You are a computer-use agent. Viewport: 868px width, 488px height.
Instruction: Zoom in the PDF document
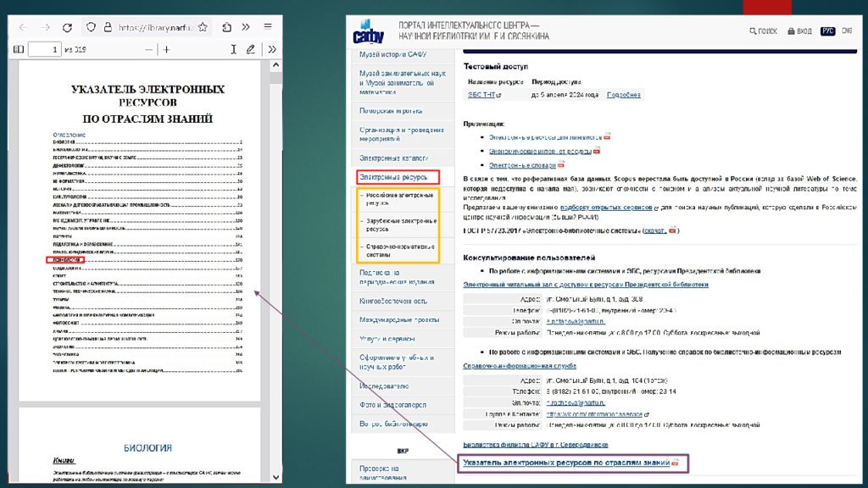(x=167, y=49)
